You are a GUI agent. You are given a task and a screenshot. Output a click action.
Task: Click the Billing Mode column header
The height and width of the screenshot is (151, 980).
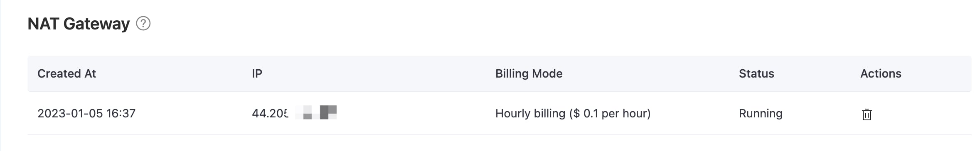pos(529,73)
